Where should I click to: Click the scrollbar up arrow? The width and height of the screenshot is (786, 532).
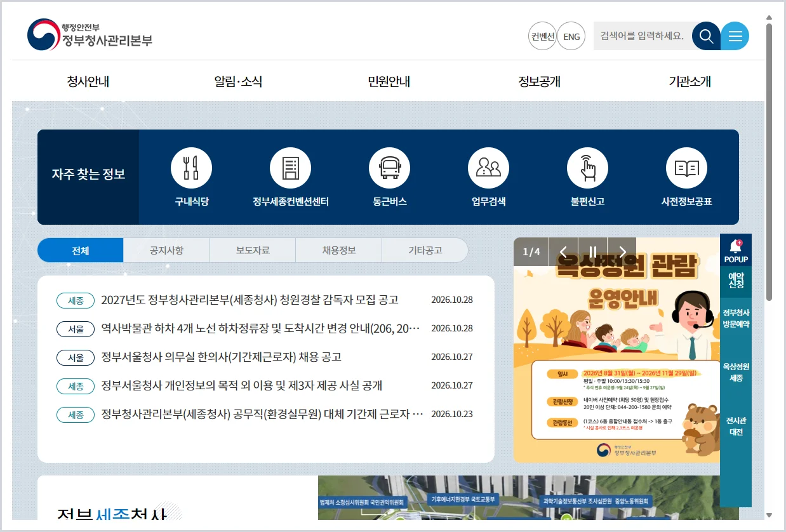tap(769, 17)
